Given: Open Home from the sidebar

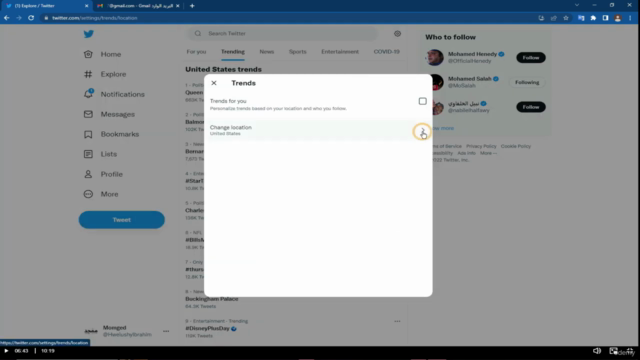Looking at the screenshot, I should (102, 54).
